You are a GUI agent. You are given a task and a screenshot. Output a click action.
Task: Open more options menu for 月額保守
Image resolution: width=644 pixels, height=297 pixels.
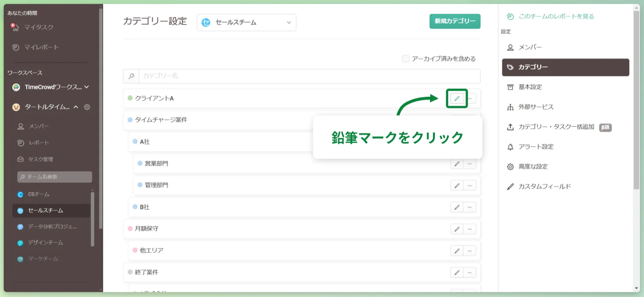tap(469, 229)
